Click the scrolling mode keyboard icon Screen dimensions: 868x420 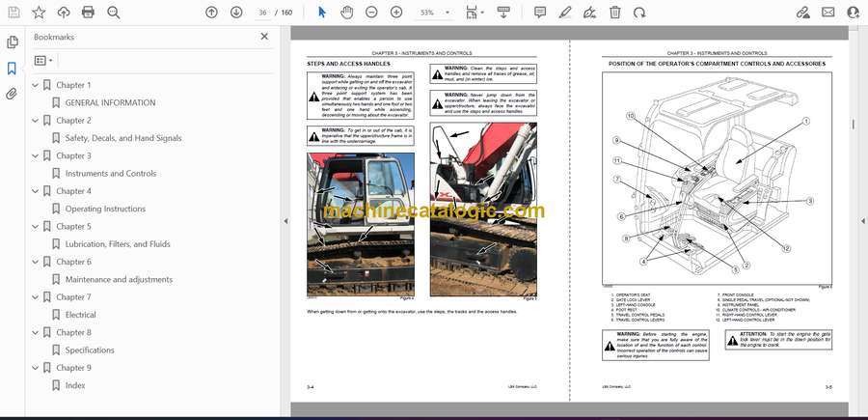[503, 13]
